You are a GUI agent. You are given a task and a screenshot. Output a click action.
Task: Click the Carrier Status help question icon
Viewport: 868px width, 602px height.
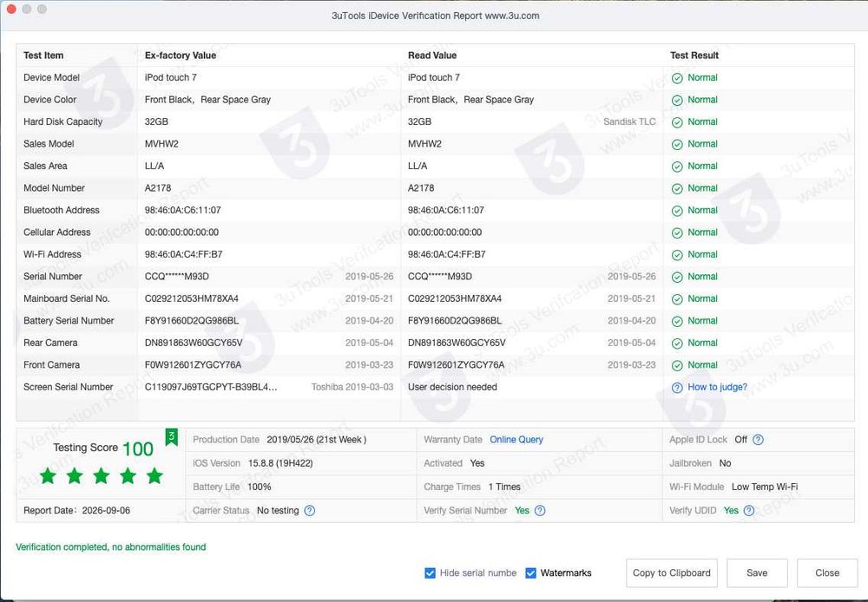(310, 511)
